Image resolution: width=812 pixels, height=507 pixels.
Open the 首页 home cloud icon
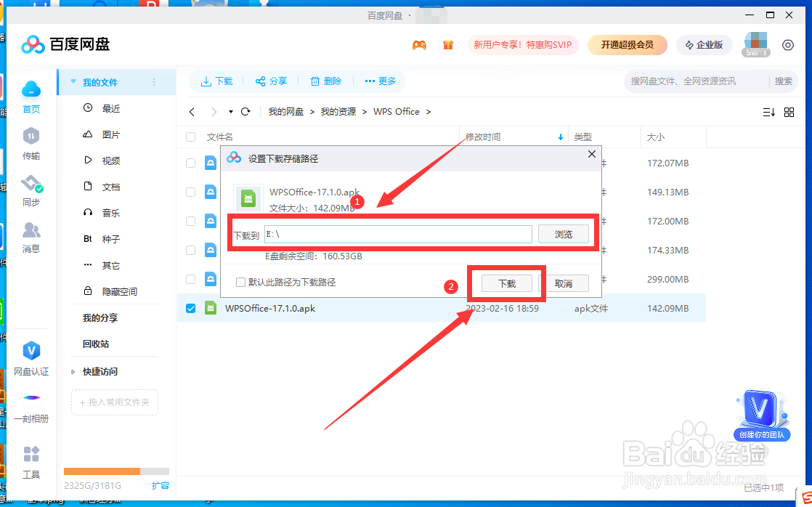pos(31,91)
